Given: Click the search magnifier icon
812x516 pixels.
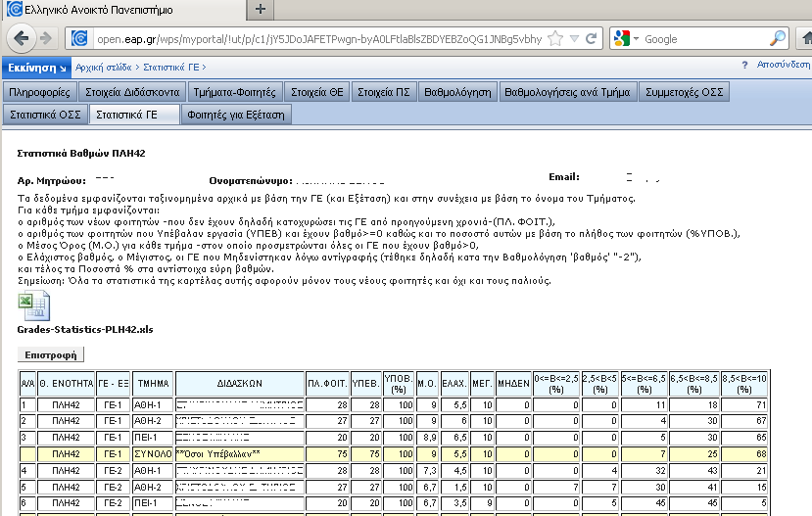Looking at the screenshot, I should tap(777, 39).
